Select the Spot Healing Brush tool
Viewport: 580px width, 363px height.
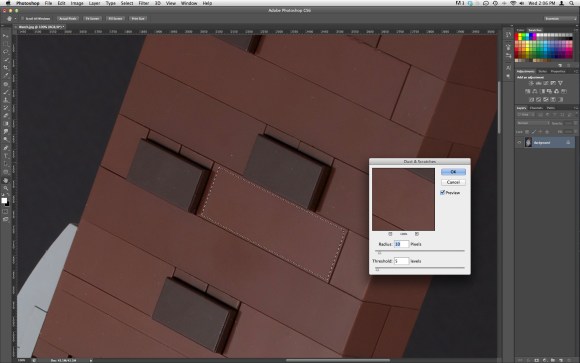click(x=6, y=84)
